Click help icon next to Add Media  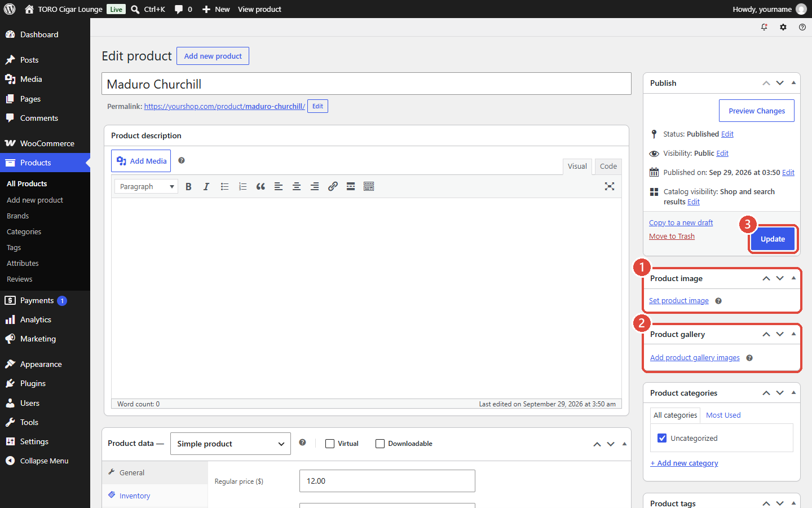182,160
